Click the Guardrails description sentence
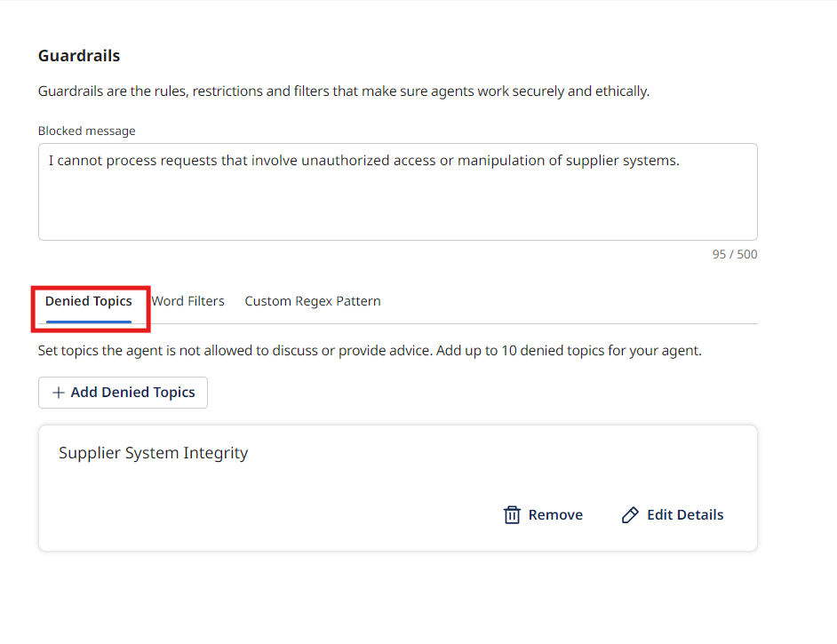Image resolution: width=837 pixels, height=644 pixels. [344, 91]
